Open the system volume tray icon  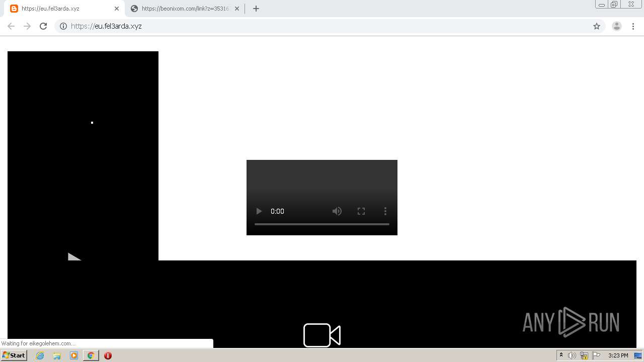tap(572, 355)
